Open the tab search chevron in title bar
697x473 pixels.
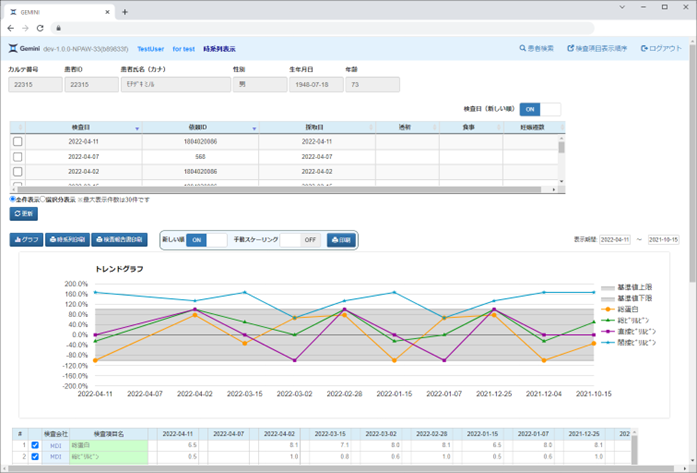point(622,7)
